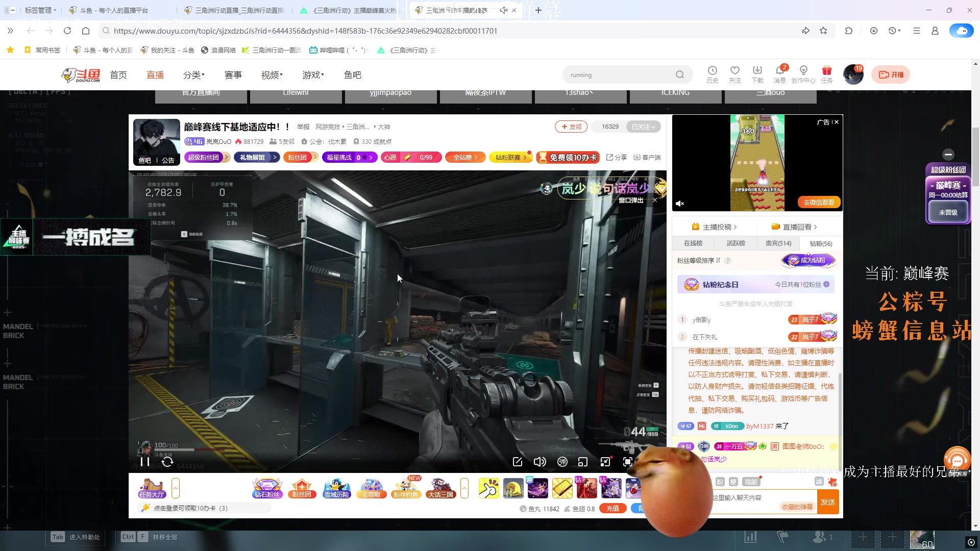
Task: Change 粉丝等级排序 sort order
Action: click(x=699, y=261)
